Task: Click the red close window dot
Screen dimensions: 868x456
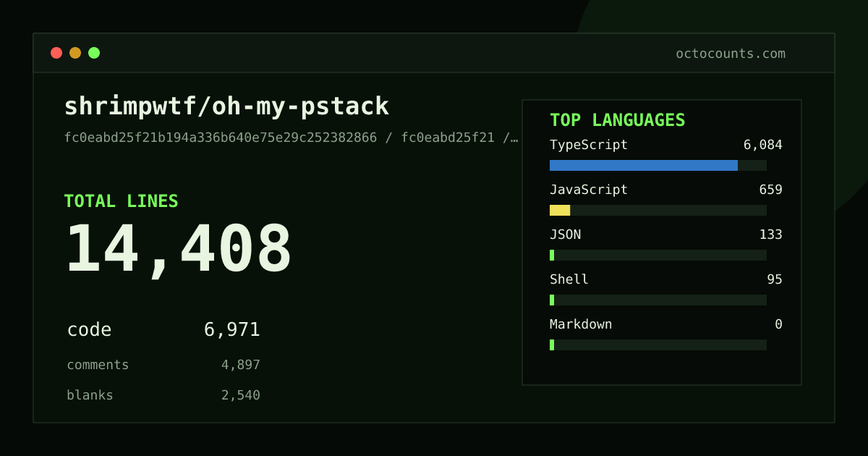Action: 56,53
